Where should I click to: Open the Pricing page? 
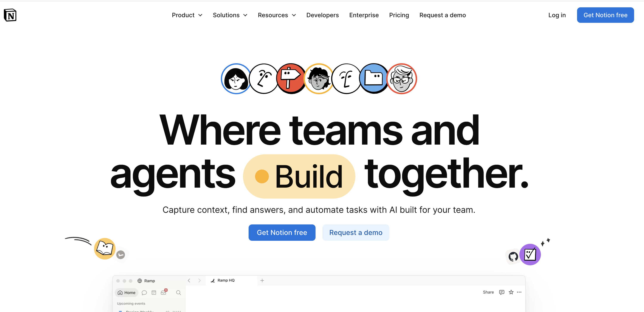[x=399, y=15]
